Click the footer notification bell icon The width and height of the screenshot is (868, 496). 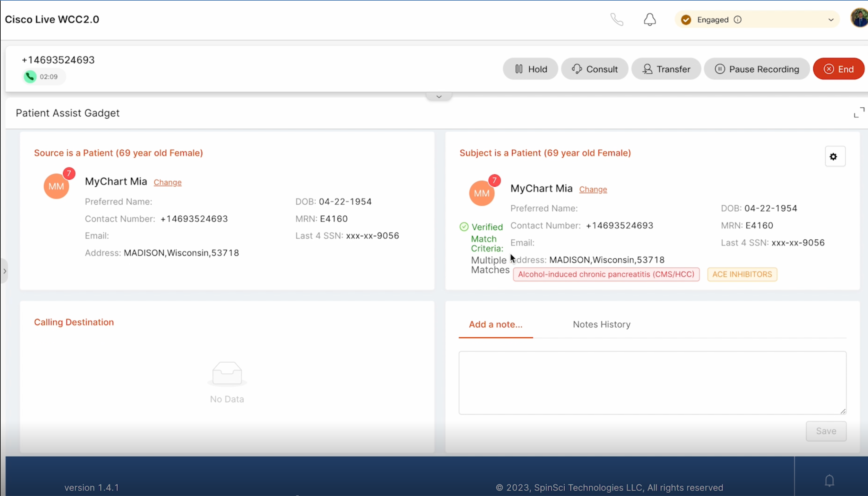point(829,481)
